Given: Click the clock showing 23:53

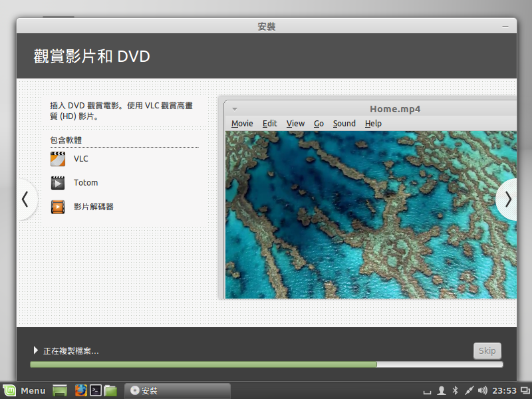Looking at the screenshot, I should [x=505, y=390].
